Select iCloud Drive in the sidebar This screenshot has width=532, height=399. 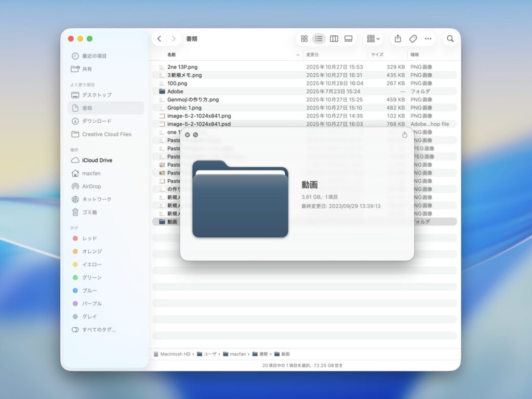pyautogui.click(x=97, y=160)
